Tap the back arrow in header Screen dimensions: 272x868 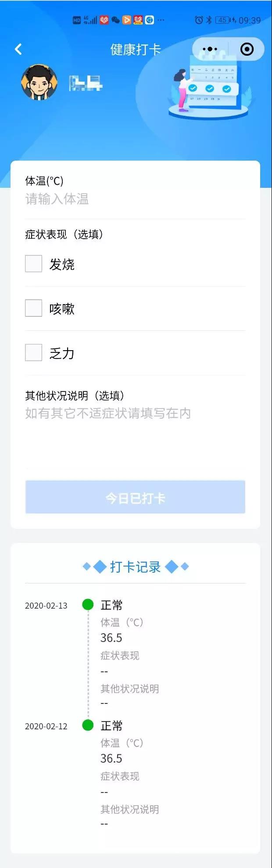[18, 49]
